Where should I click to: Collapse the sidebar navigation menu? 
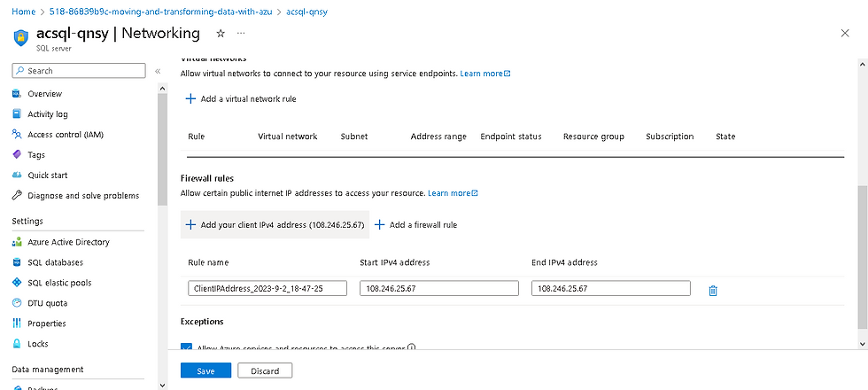158,71
